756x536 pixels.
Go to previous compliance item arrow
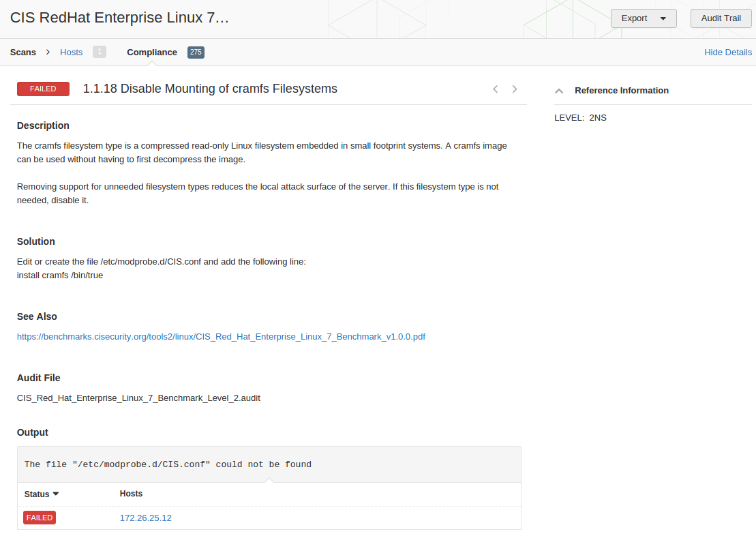click(x=495, y=89)
